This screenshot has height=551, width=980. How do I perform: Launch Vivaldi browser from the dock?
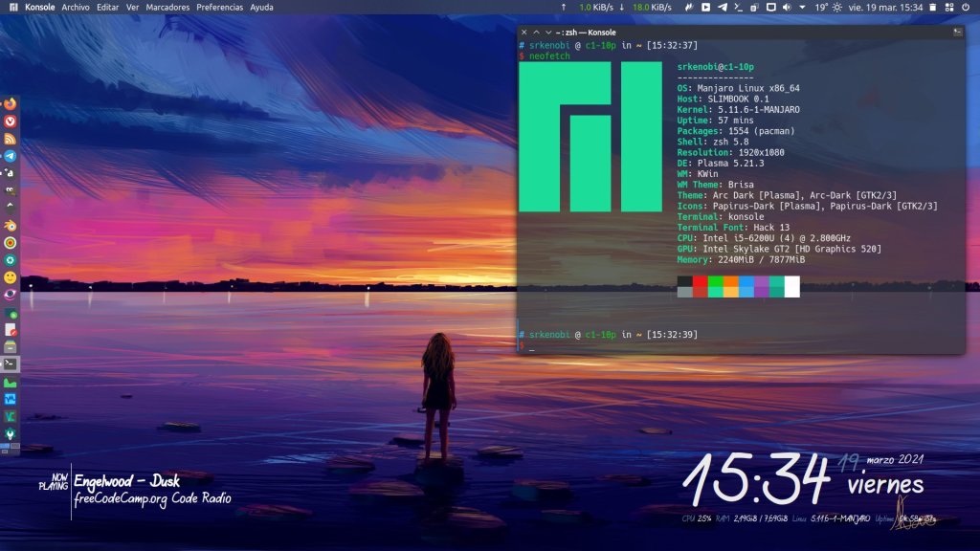(11, 121)
